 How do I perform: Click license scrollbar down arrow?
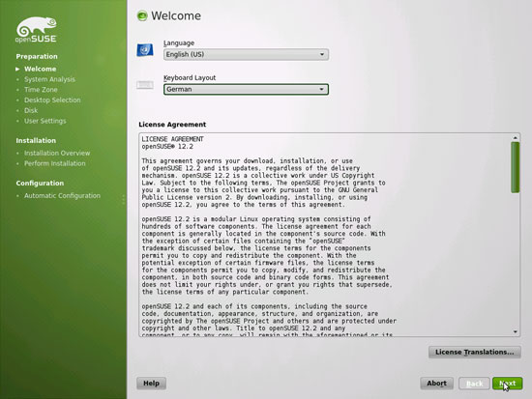click(516, 332)
